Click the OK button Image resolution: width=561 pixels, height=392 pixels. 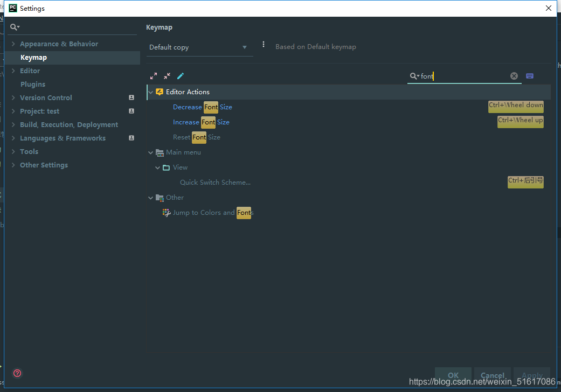(453, 375)
